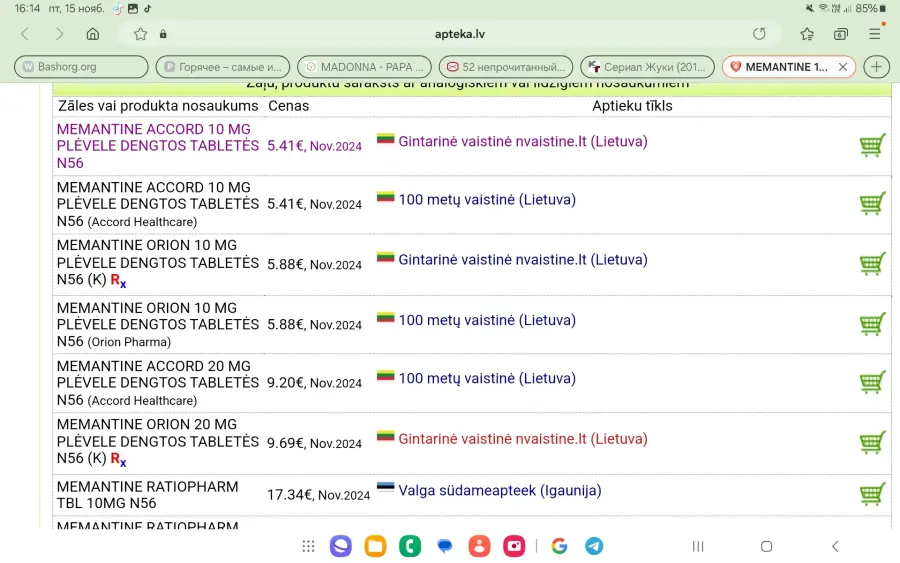This screenshot has height=563, width=900.
Task: Tap the Android back navigation button
Action: [835, 546]
